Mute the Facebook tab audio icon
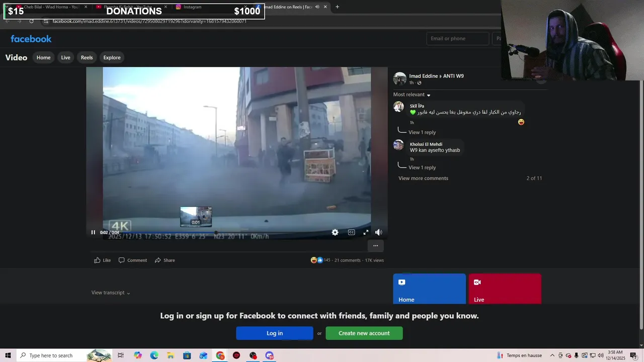 click(317, 7)
